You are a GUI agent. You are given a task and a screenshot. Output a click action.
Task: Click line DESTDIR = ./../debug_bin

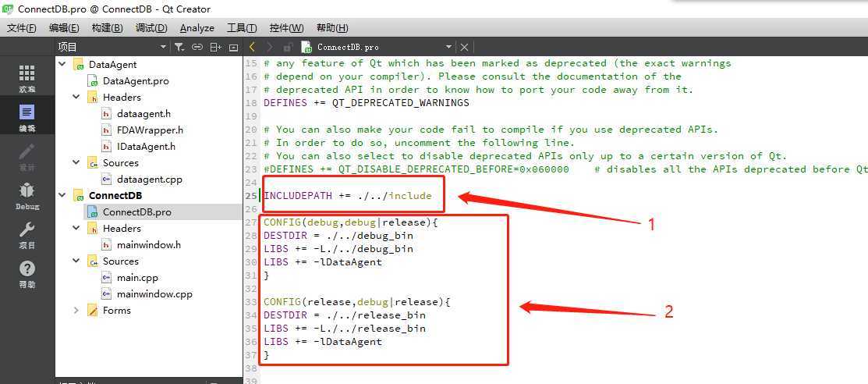pyautogui.click(x=338, y=236)
